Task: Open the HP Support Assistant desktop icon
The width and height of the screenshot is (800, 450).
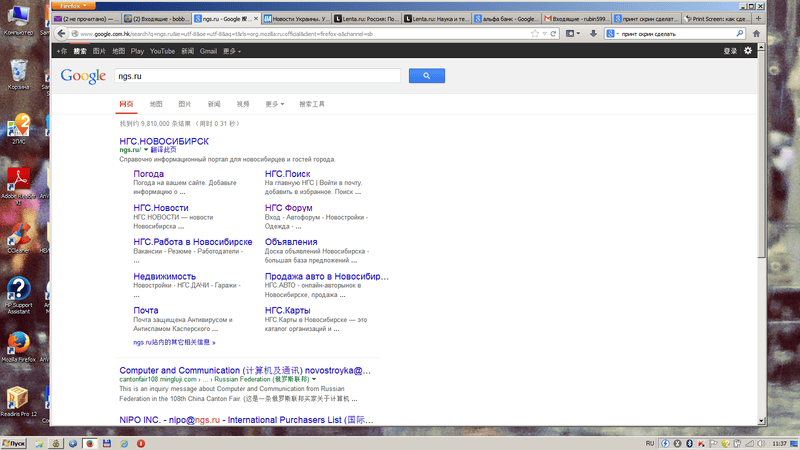Action: tap(18, 296)
